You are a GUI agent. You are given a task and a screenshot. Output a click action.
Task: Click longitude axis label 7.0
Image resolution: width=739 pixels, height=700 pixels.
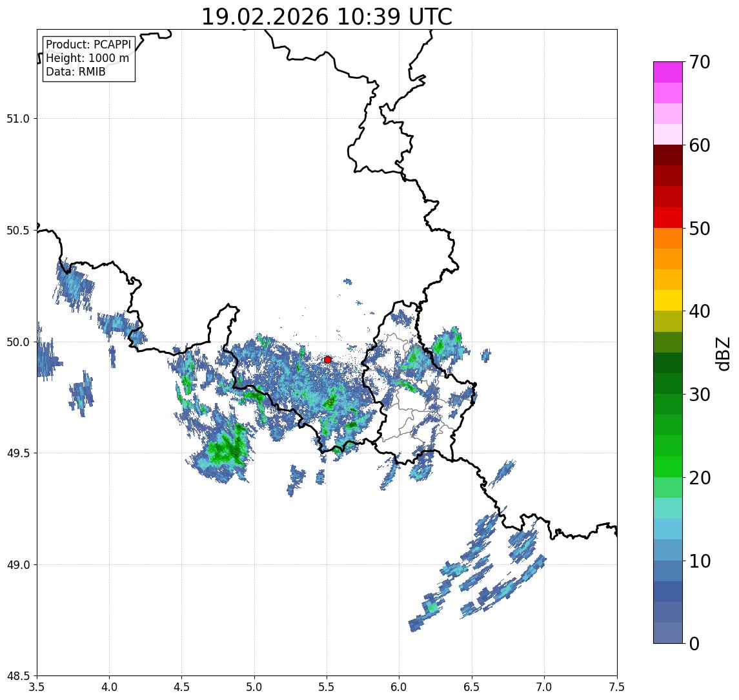click(545, 686)
